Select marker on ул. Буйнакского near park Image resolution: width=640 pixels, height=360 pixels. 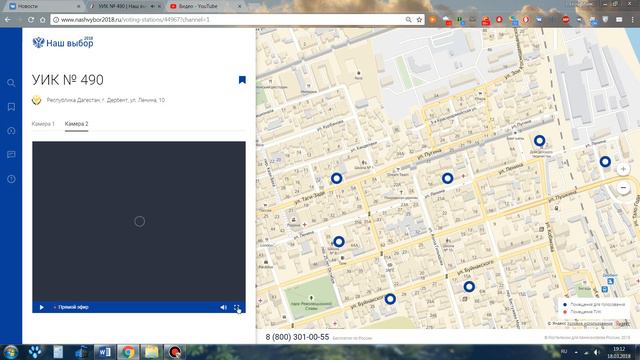(390, 299)
